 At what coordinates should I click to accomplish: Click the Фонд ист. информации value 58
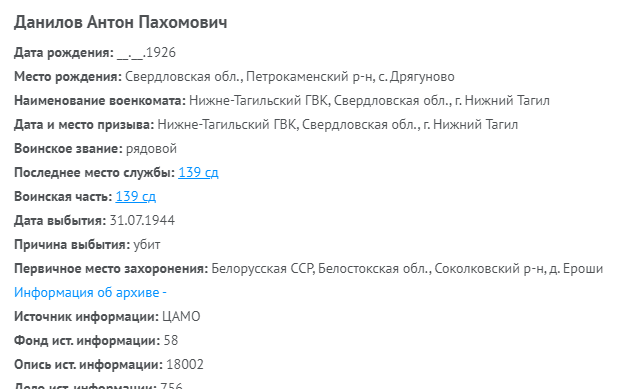click(171, 340)
